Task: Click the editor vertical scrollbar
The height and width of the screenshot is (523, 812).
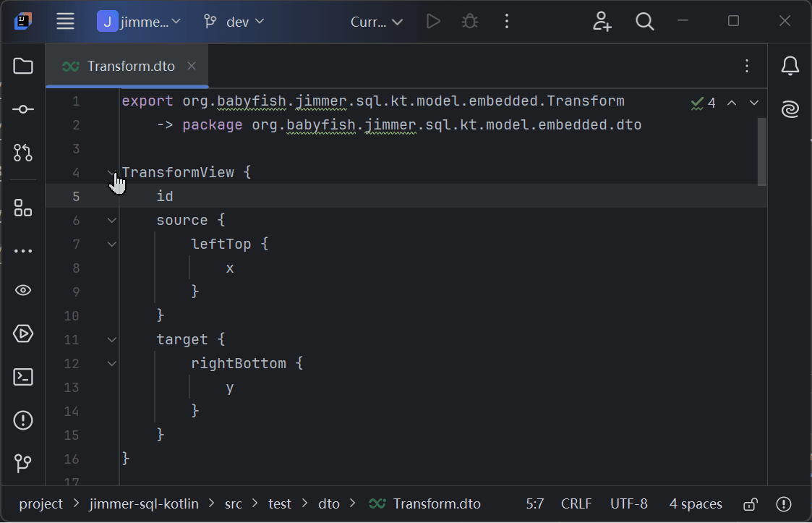Action: click(x=761, y=151)
